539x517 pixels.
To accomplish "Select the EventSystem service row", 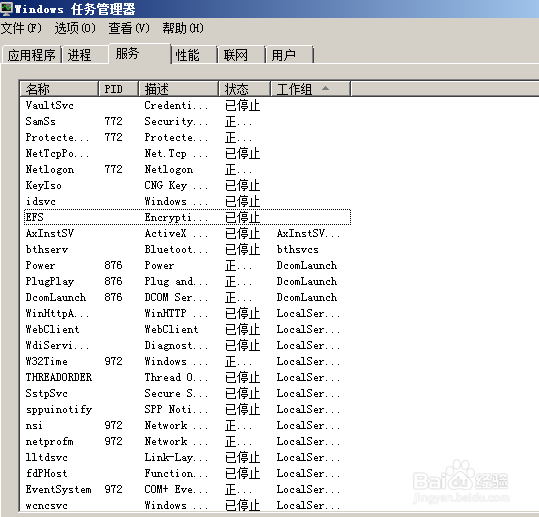I will 187,489.
